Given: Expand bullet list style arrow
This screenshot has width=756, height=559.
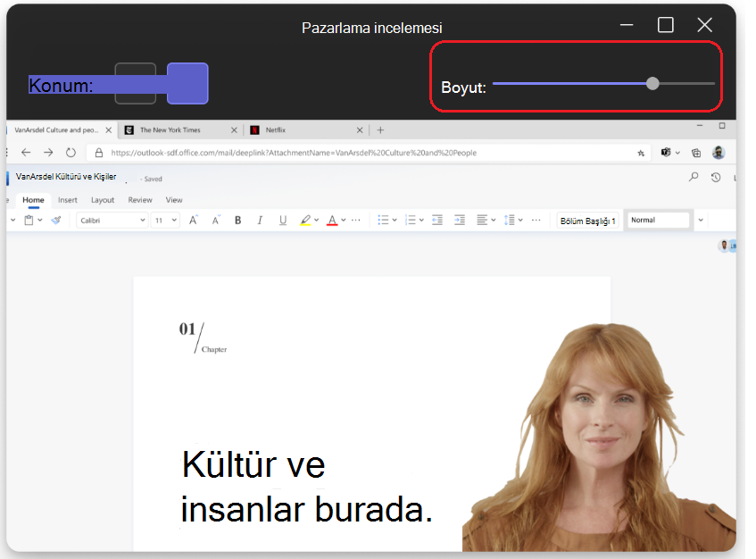Looking at the screenshot, I should pyautogui.click(x=395, y=221).
